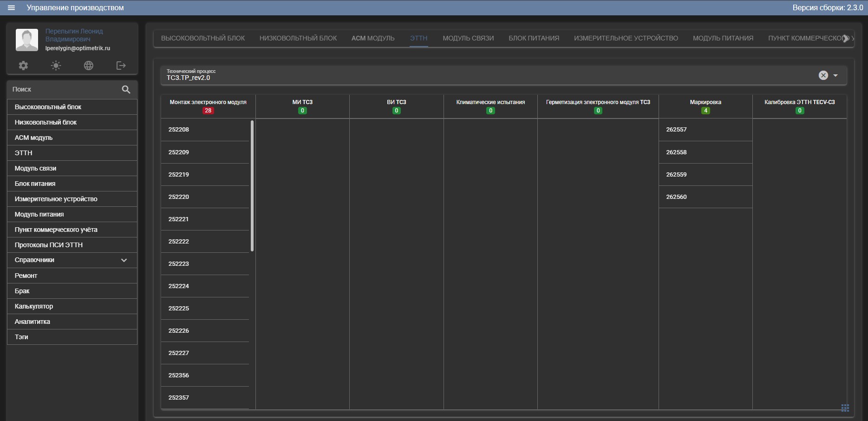Open user name Перелыгин Леонид link
The width and height of the screenshot is (868, 421).
click(x=74, y=35)
